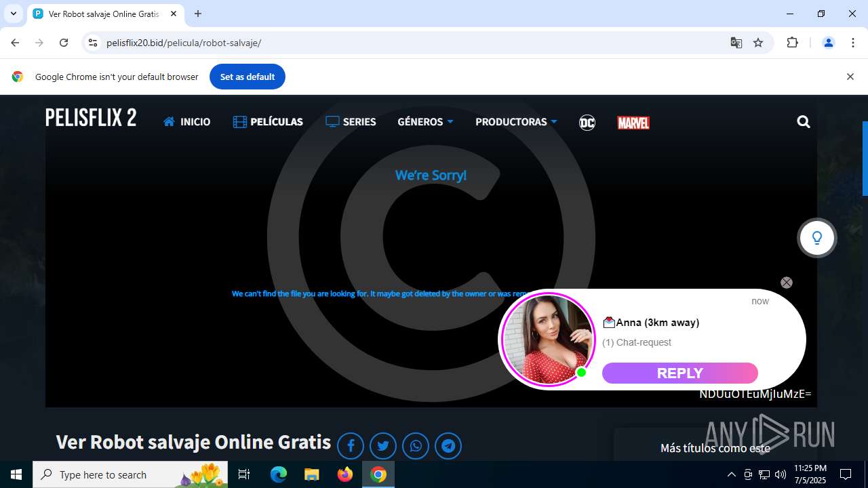Open the tab search dropdown arrow
Image resolution: width=868 pixels, height=488 pixels.
(x=13, y=14)
